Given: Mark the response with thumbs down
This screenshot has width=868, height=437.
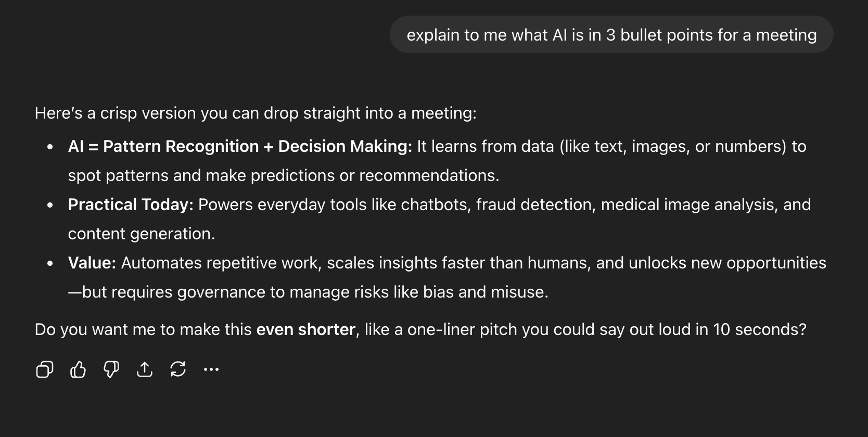Looking at the screenshot, I should (111, 369).
